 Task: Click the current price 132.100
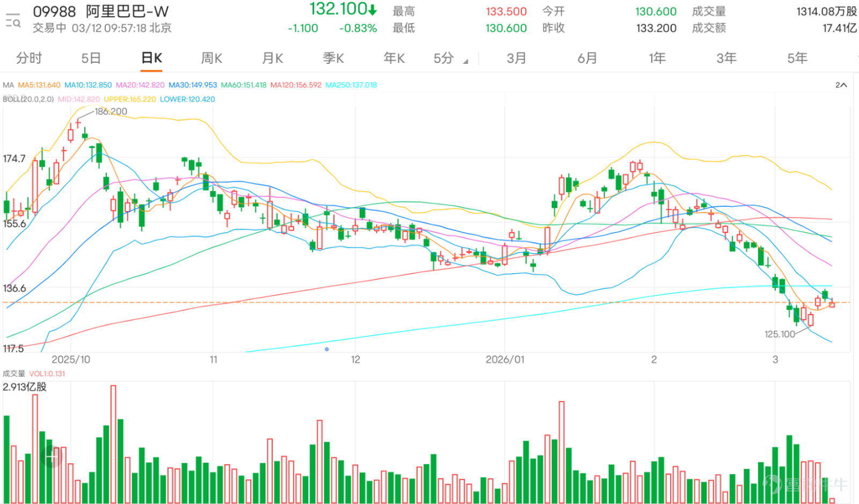343,9
